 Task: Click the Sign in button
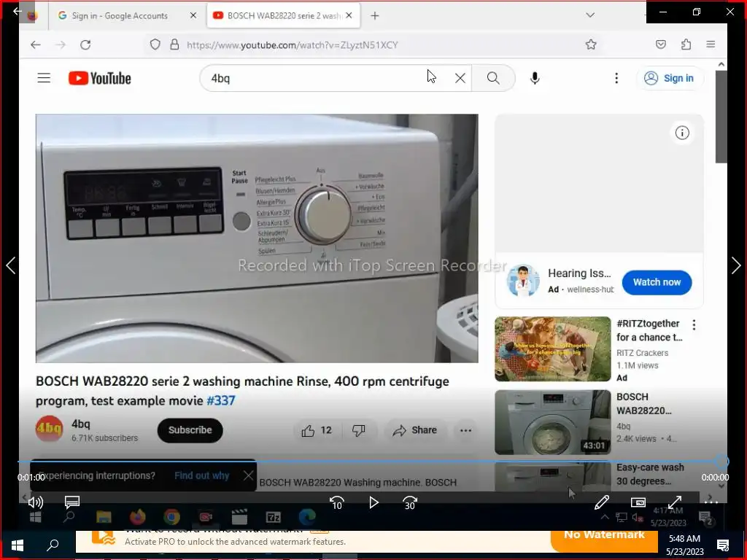tap(670, 78)
